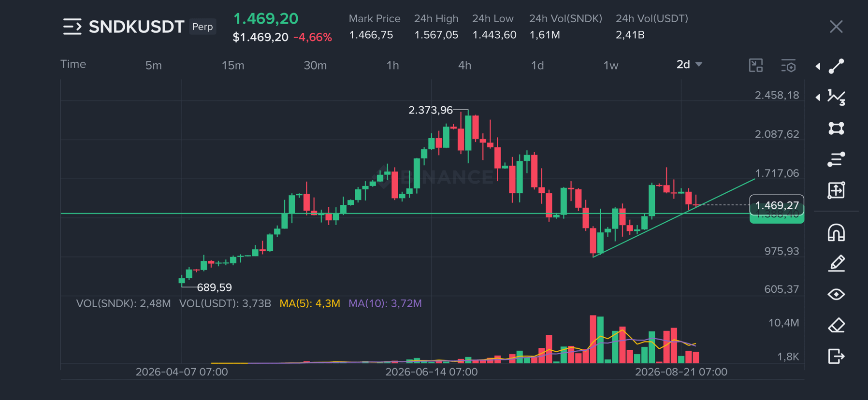The height and width of the screenshot is (400, 868).
Task: Tap the MA(10): 3,72M indicator label
Action: coord(385,303)
